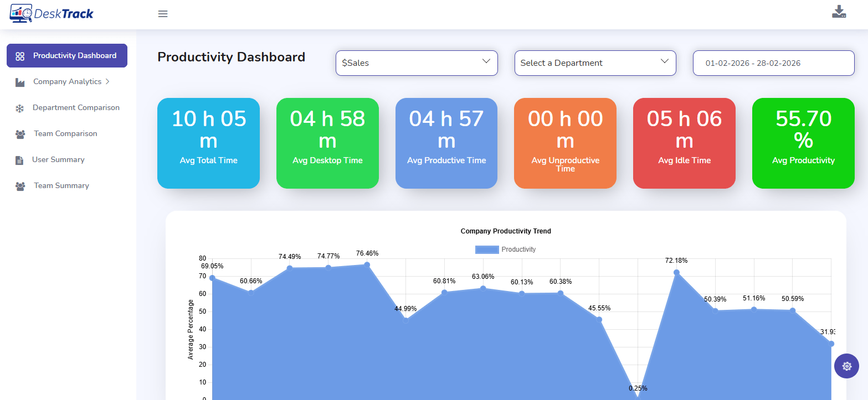Click the date range field
Viewport: 868px width, 400px height.
pos(773,63)
